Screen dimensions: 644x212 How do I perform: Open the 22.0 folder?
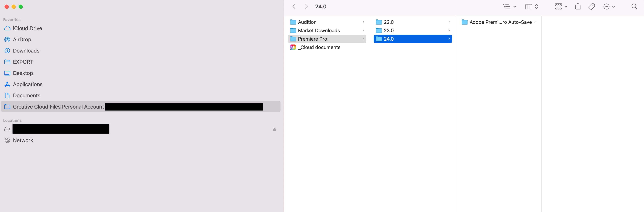coord(389,22)
